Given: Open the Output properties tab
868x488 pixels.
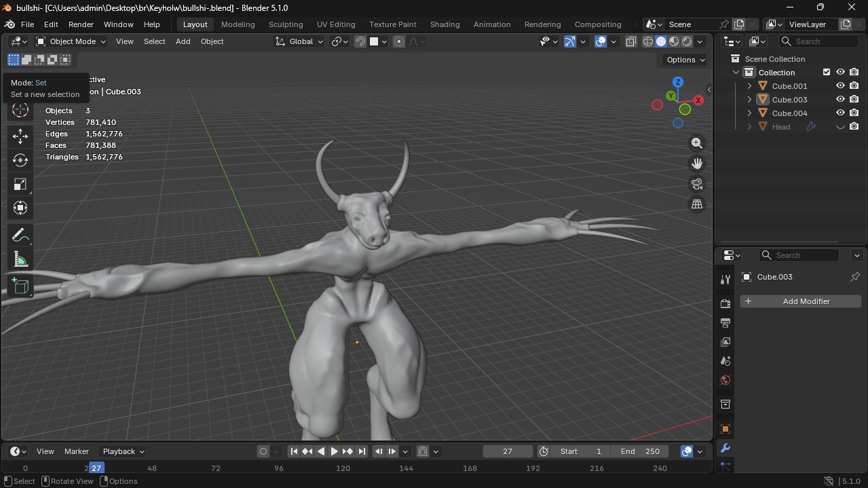Looking at the screenshot, I should [725, 322].
